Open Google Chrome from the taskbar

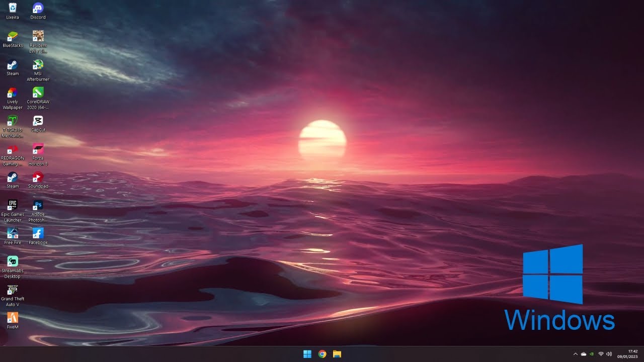[x=323, y=354]
